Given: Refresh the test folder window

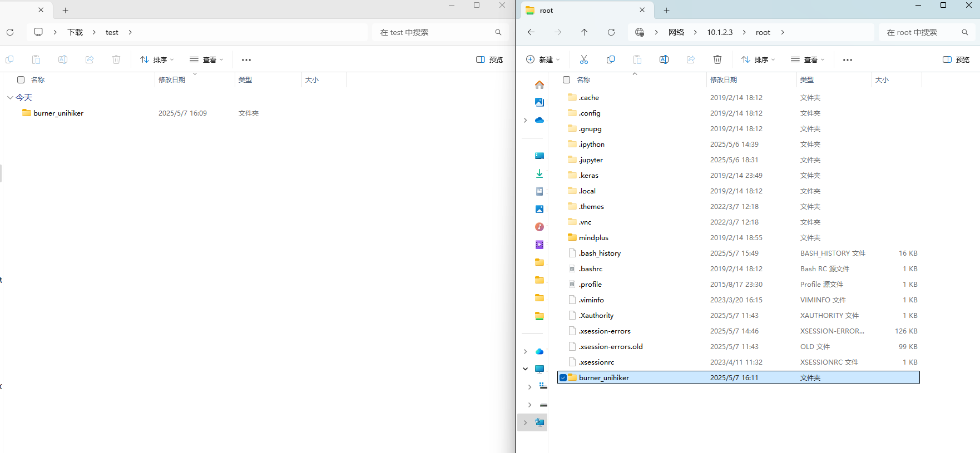Looking at the screenshot, I should pos(10,32).
